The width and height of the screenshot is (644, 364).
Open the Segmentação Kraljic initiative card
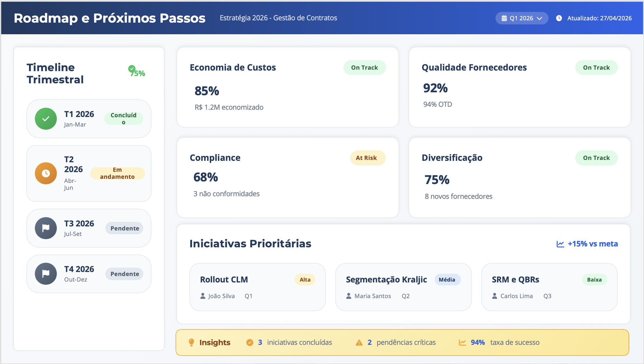(403, 287)
